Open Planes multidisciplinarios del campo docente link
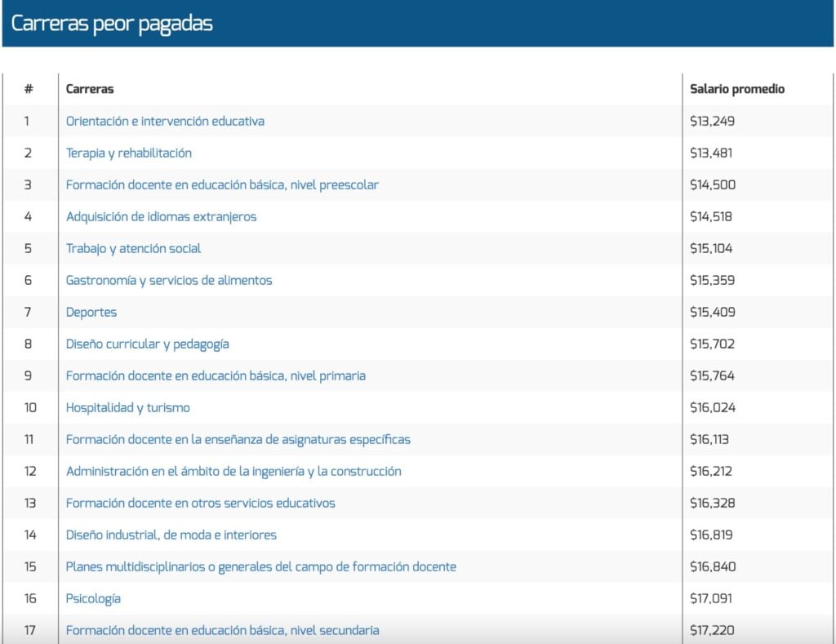The image size is (836, 644). click(260, 566)
